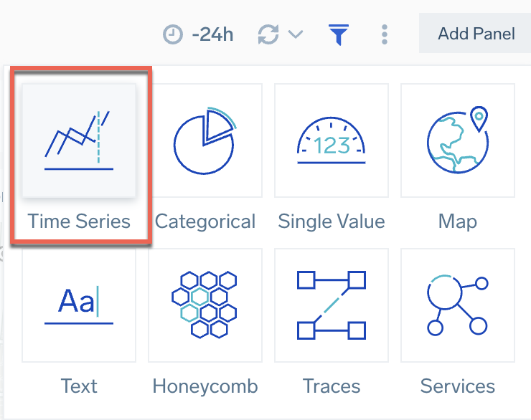The image size is (531, 420).
Task: Click the Single Value label text
Action: coord(332,221)
